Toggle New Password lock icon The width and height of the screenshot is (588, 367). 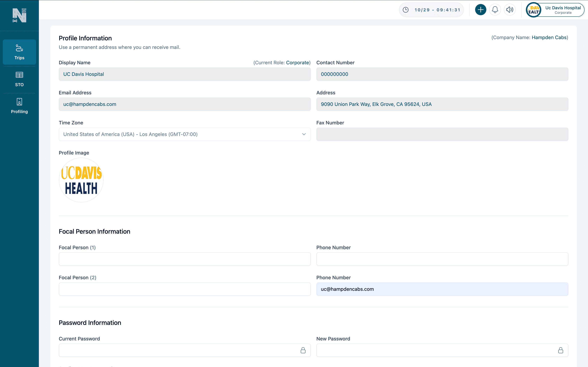point(561,350)
